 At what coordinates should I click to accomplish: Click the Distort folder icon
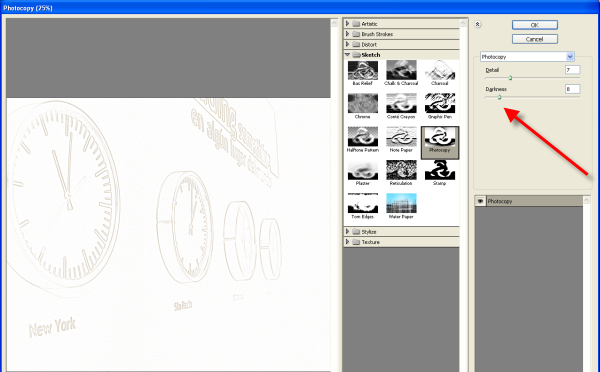click(356, 44)
